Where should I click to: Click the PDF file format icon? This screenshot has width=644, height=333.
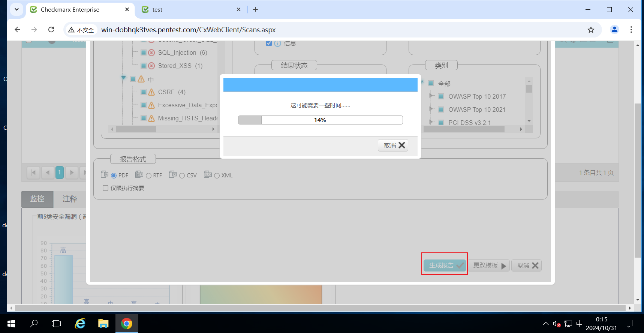click(105, 174)
